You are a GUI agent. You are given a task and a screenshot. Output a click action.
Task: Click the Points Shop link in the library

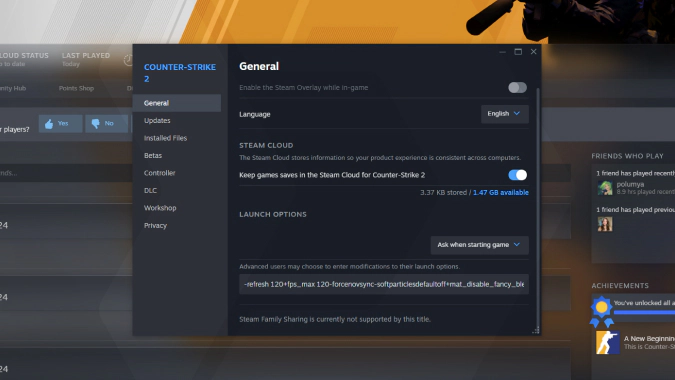pyautogui.click(x=76, y=88)
